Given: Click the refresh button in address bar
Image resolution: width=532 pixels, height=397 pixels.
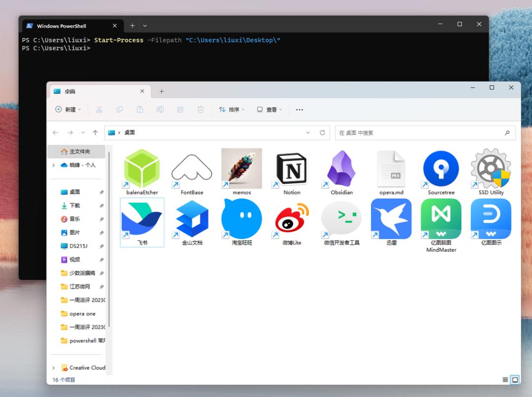Looking at the screenshot, I should [x=322, y=132].
